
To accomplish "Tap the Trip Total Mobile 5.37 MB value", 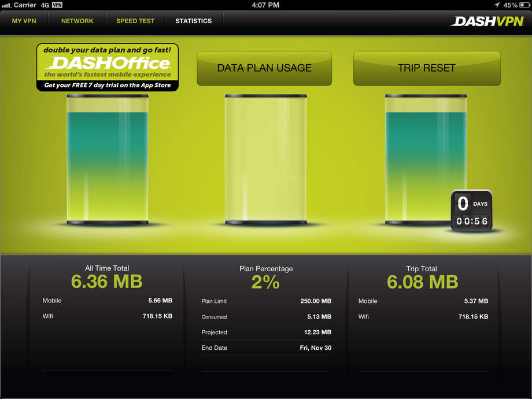I will click(x=476, y=301).
